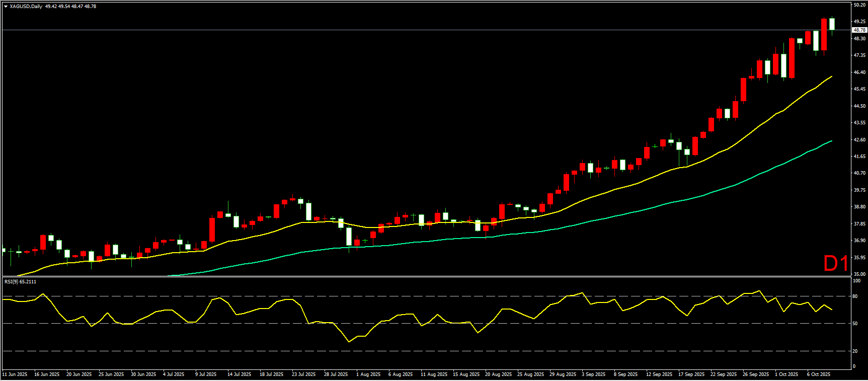The height and width of the screenshot is (381, 868).
Task: Select the 3 Sep 2025 date label
Action: pos(594,374)
